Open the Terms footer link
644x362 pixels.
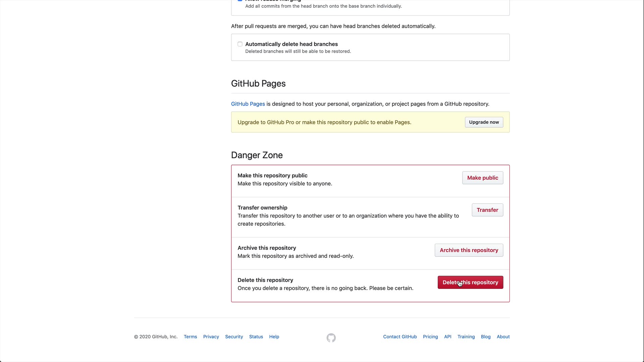tap(190, 337)
